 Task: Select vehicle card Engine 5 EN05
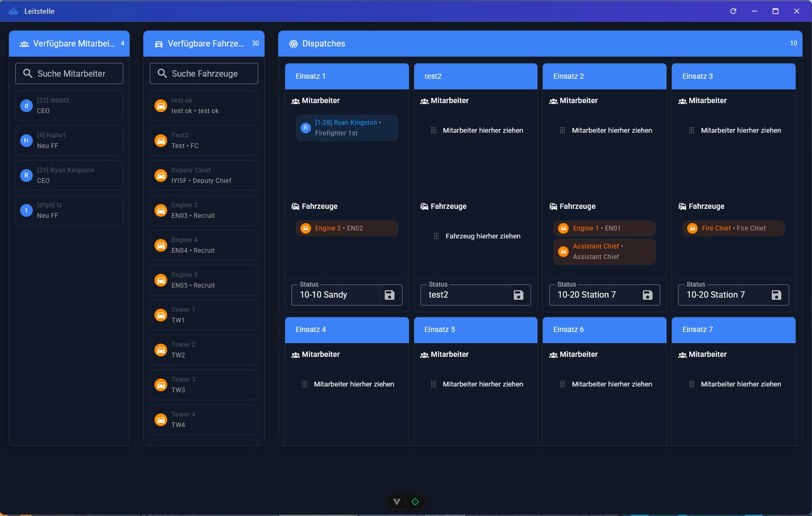[204, 280]
